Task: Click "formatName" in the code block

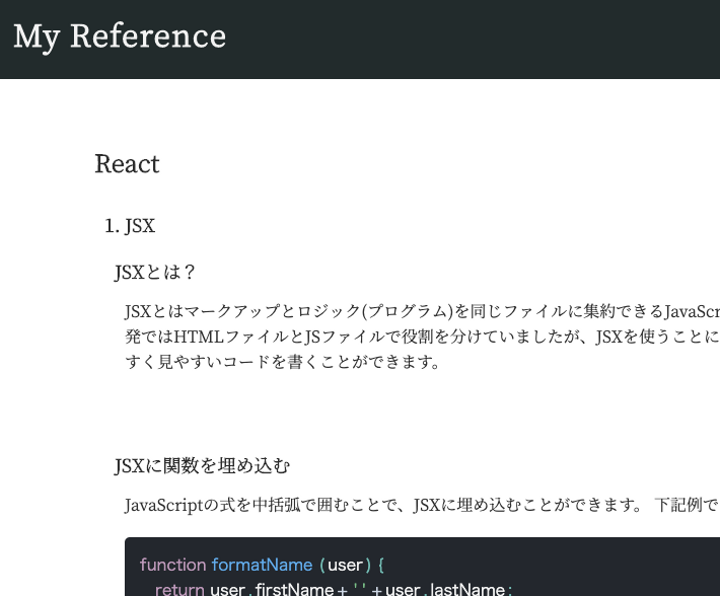Action: 261,565
